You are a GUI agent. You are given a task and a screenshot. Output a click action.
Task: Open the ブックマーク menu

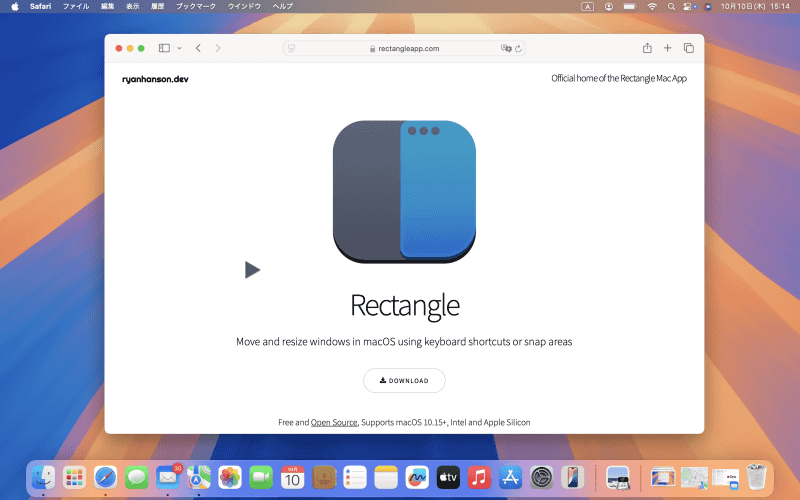coord(196,6)
